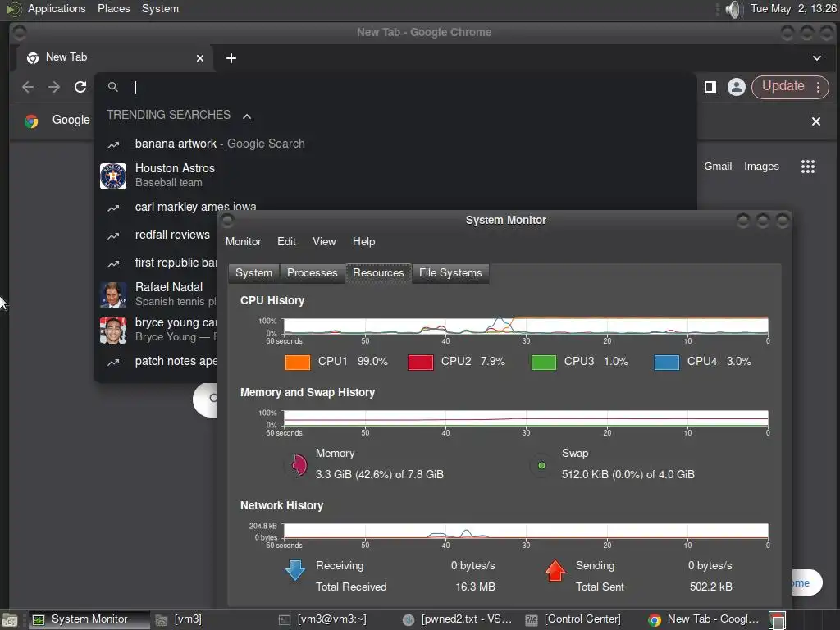Click the Houston Astros logo thumbnail
The image size is (840, 630).
point(113,176)
